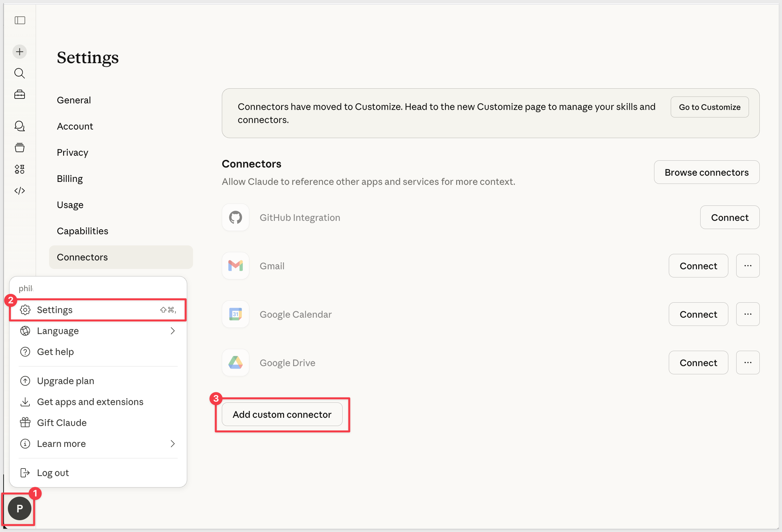Open the projects stack icon
Screen dimensions: 782x532
(20, 147)
